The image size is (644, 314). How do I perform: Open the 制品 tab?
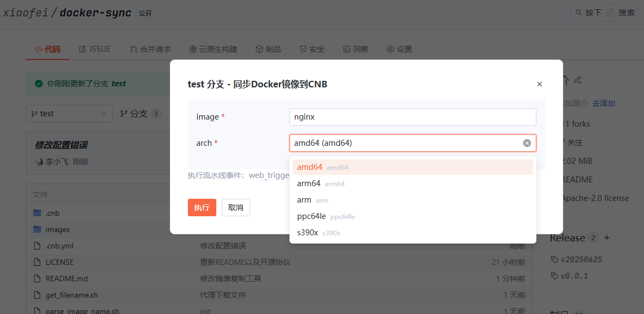click(x=268, y=49)
